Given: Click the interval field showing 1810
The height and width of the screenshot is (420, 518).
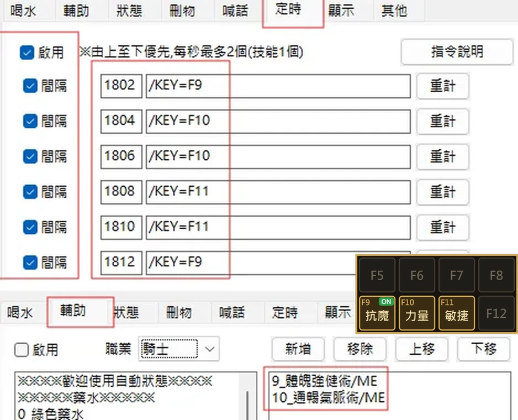Looking at the screenshot, I should (121, 228).
